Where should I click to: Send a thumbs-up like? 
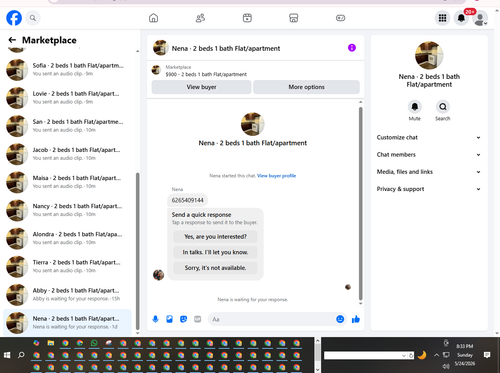tap(356, 319)
